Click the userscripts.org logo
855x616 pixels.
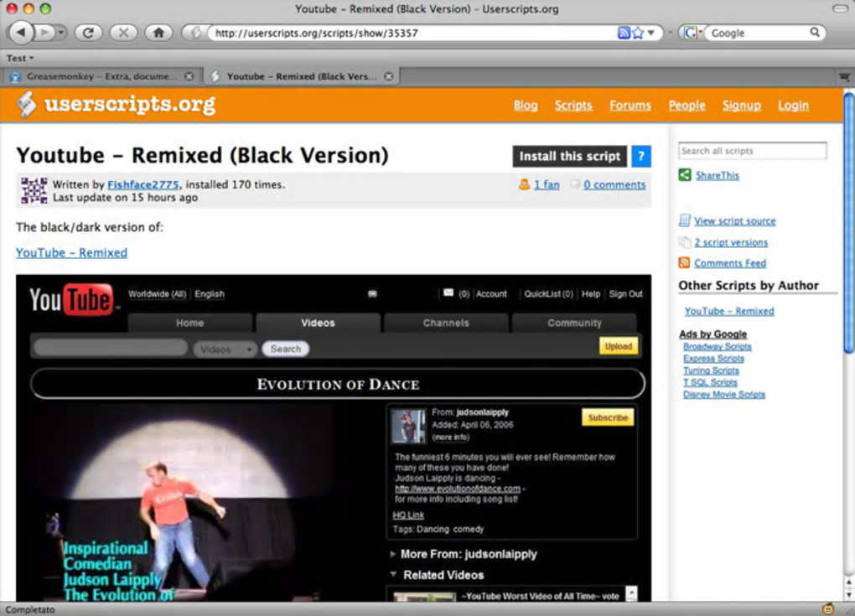tap(116, 104)
